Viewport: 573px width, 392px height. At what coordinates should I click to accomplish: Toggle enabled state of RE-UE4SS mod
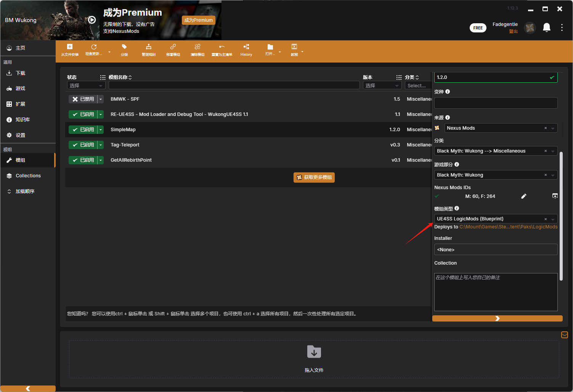(83, 114)
